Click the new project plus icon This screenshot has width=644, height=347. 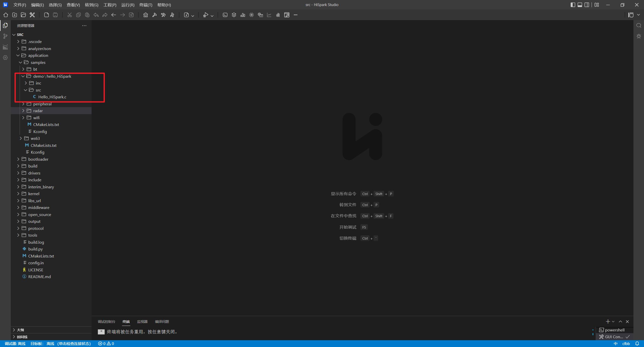coord(15,15)
